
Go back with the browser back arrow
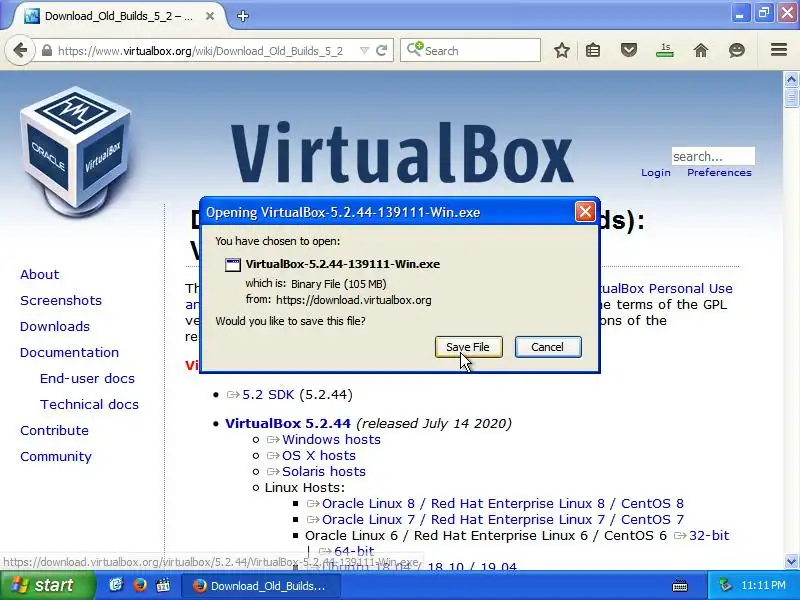click(20, 50)
